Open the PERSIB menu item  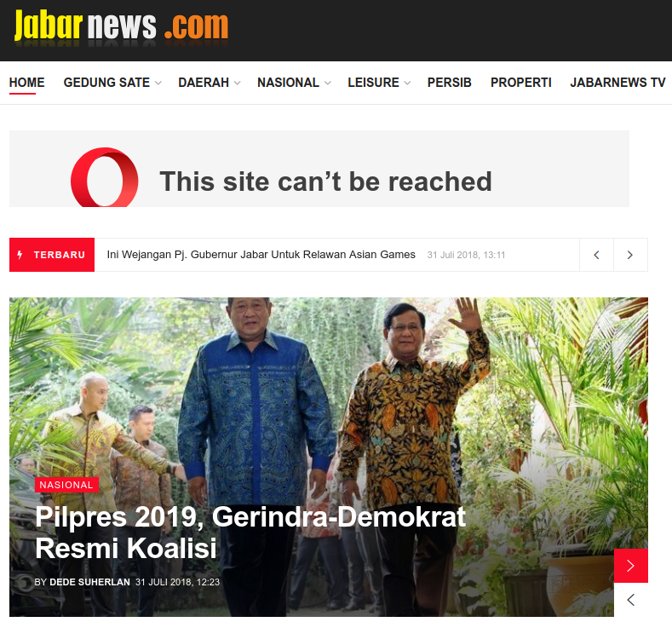click(x=449, y=83)
